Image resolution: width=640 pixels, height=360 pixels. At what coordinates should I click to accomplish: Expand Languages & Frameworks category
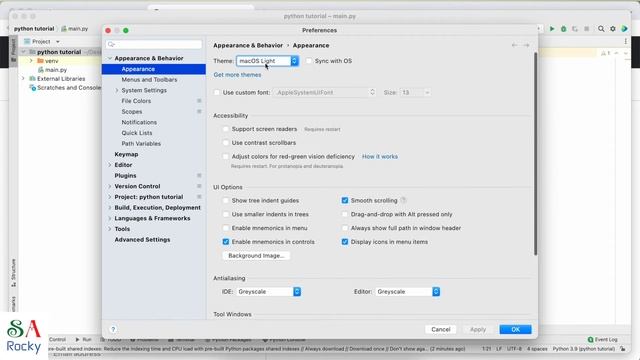[109, 218]
